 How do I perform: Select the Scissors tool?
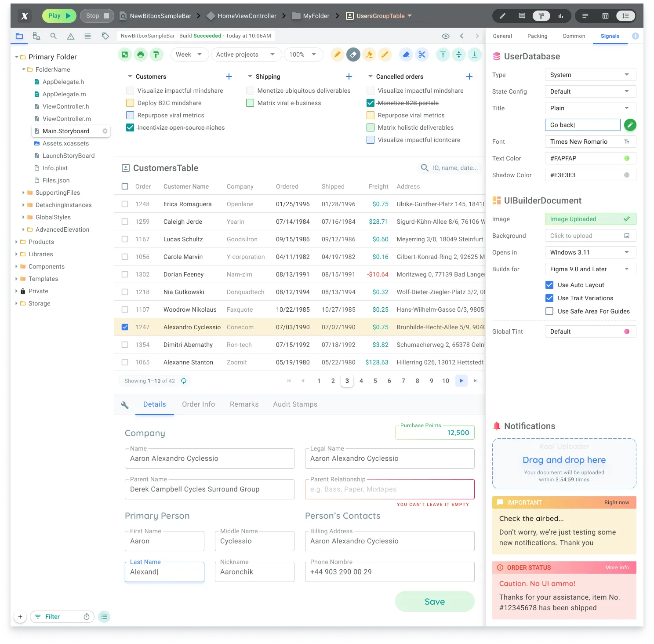tap(421, 55)
